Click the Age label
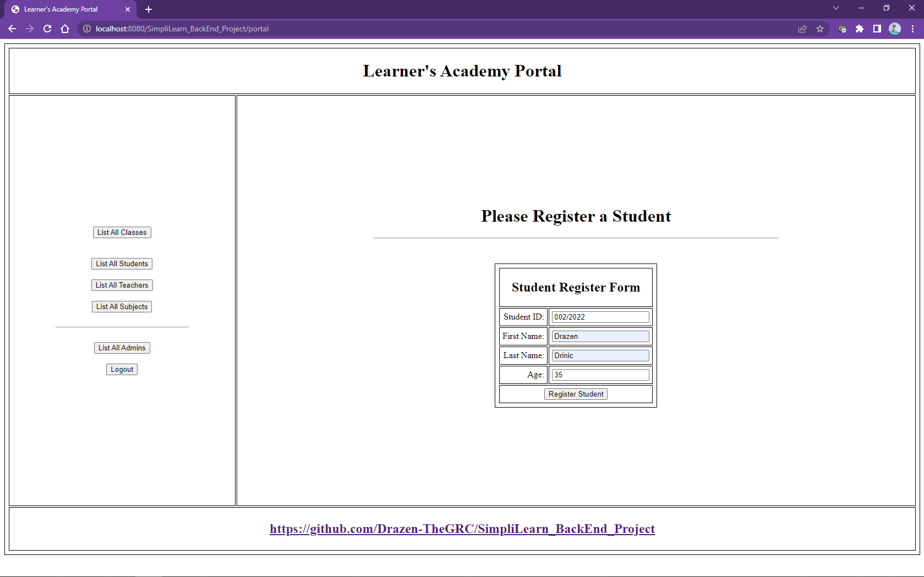Viewport: 924px width, 577px height. (x=535, y=375)
